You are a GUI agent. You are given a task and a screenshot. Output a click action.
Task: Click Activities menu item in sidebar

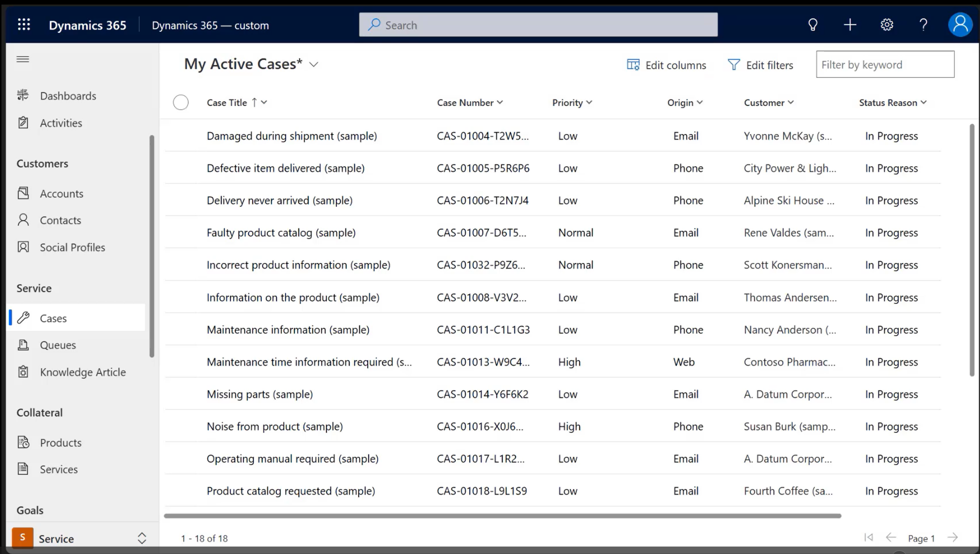coord(61,122)
